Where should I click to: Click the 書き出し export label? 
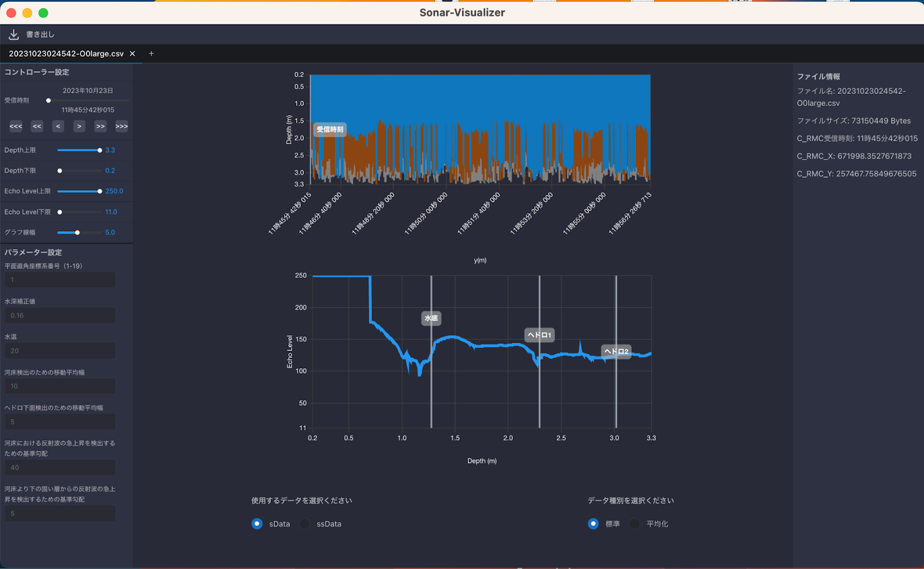click(40, 35)
